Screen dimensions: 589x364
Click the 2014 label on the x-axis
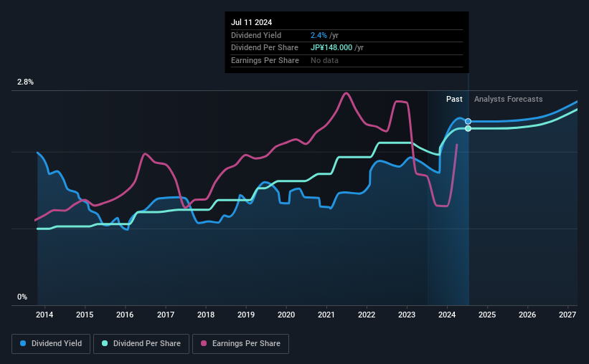click(44, 315)
